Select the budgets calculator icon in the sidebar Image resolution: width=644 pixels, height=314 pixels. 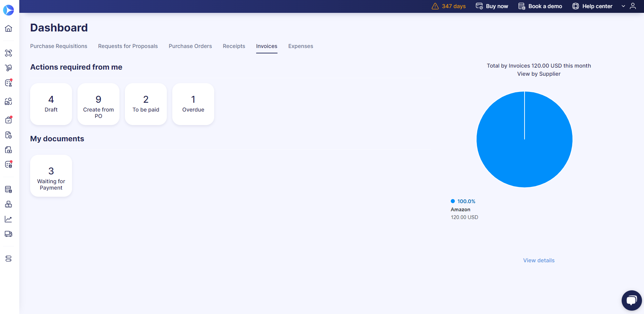[x=8, y=189]
